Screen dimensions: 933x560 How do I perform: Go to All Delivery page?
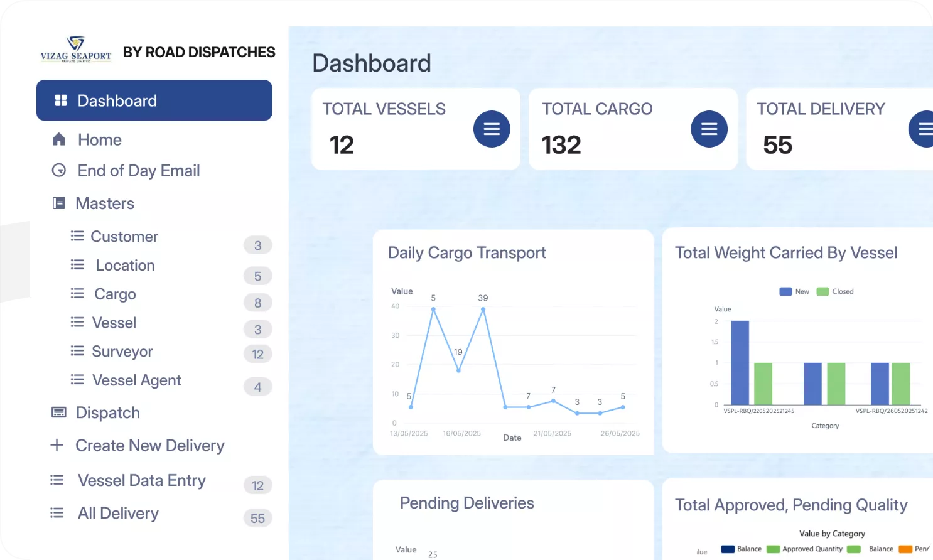coord(118,514)
